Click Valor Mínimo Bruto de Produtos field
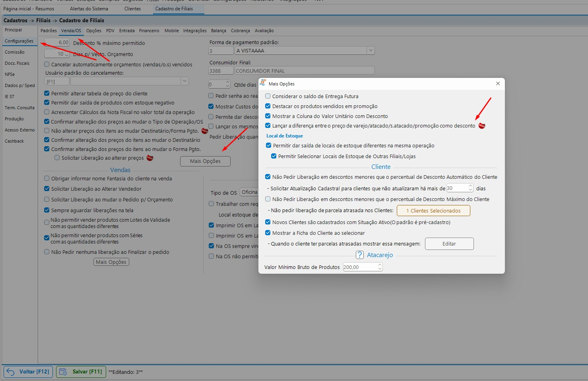 click(360, 267)
